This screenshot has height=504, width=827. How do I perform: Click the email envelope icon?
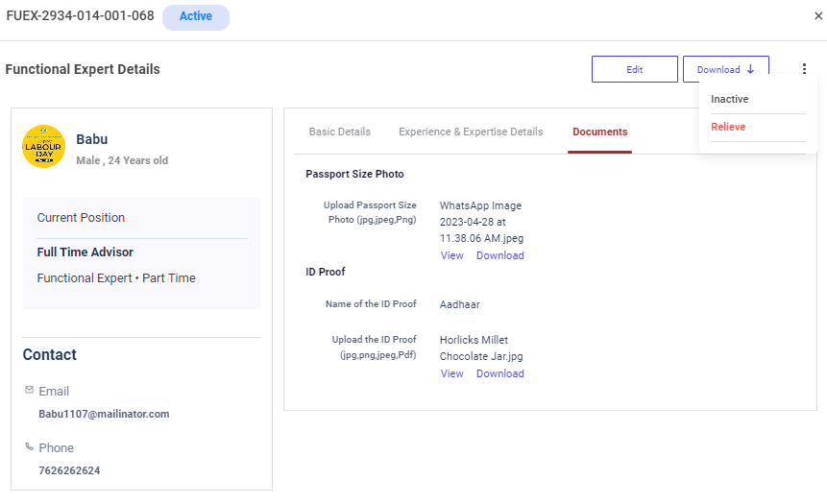click(29, 391)
